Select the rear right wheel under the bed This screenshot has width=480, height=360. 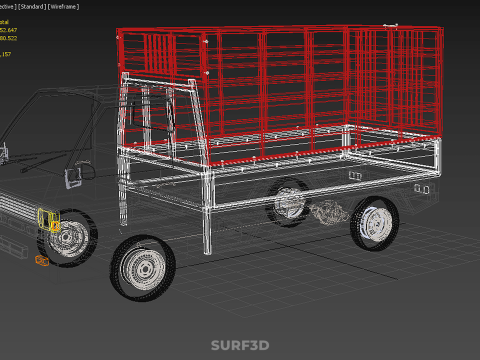[x=375, y=223]
